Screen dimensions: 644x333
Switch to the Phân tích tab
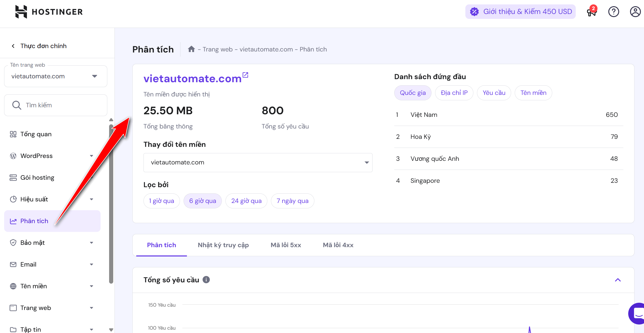162,245
